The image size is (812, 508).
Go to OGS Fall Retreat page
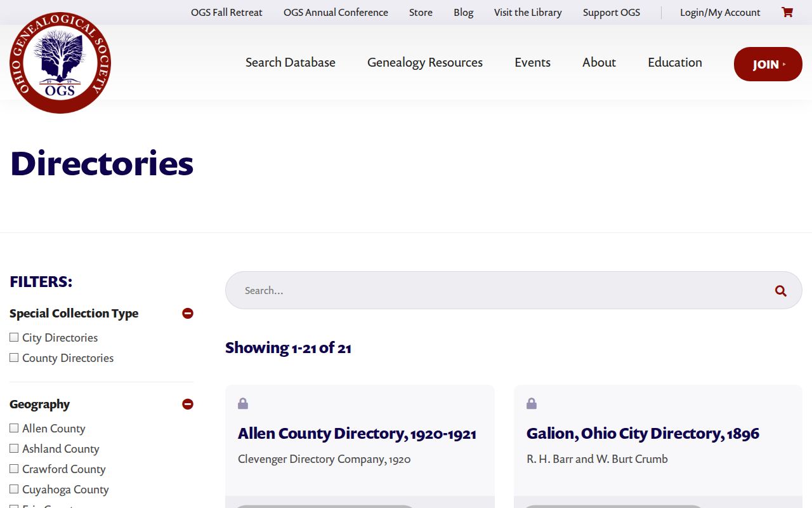tap(226, 12)
